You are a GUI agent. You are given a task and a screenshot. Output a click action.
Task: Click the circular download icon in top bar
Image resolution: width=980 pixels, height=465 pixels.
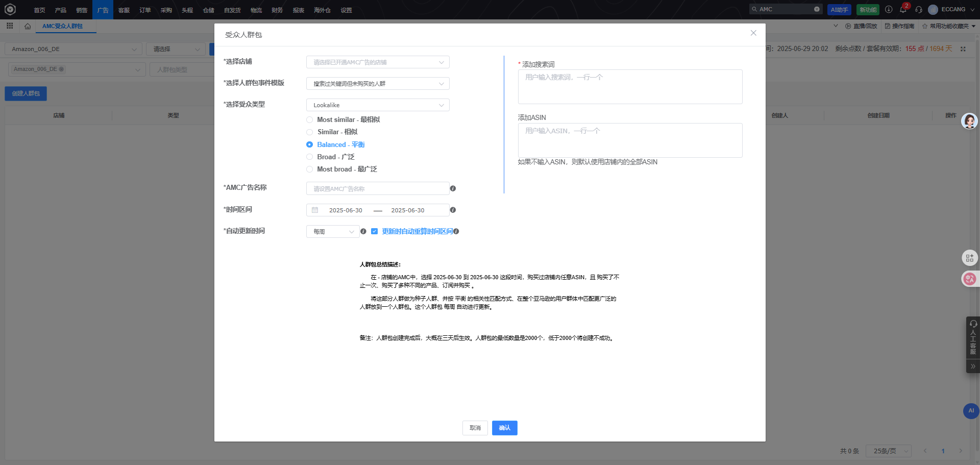pos(888,9)
